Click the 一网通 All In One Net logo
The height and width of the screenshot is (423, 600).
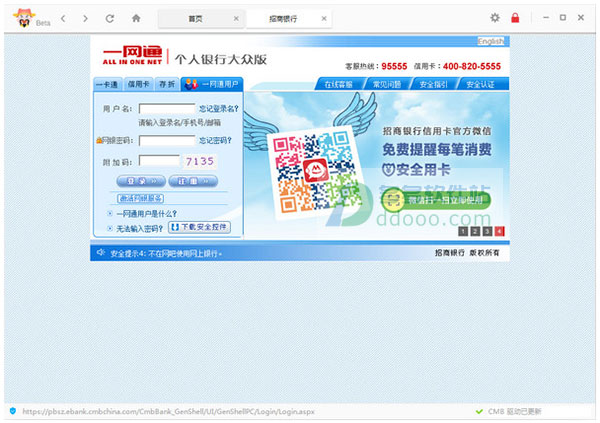[x=133, y=56]
